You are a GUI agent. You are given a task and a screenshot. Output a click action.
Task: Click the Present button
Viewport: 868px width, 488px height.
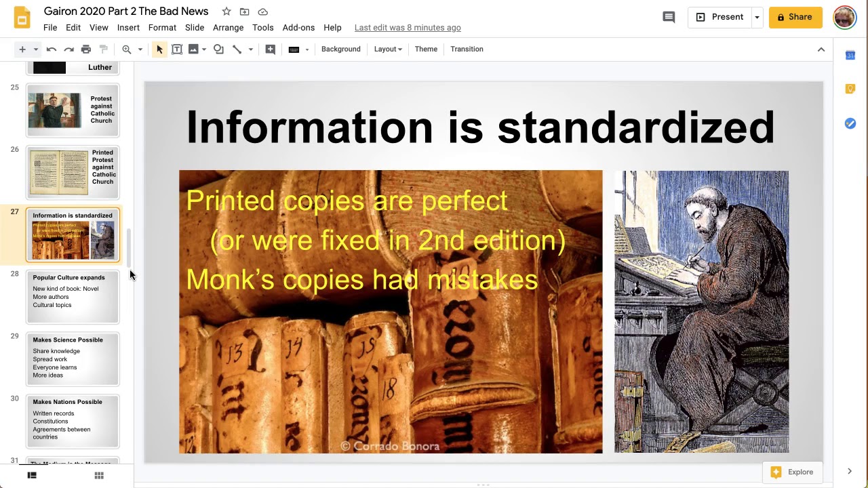tap(719, 17)
